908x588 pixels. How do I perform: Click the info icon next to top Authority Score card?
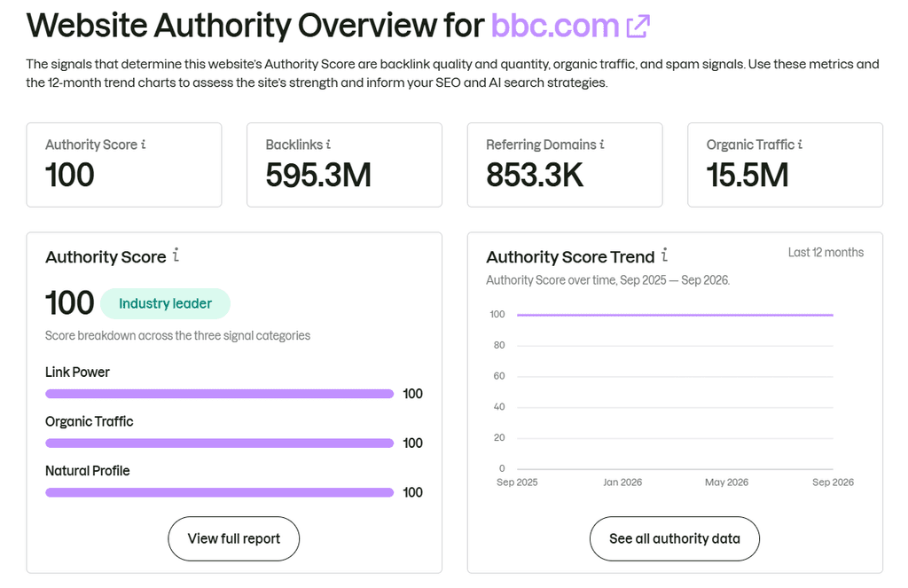(x=143, y=145)
